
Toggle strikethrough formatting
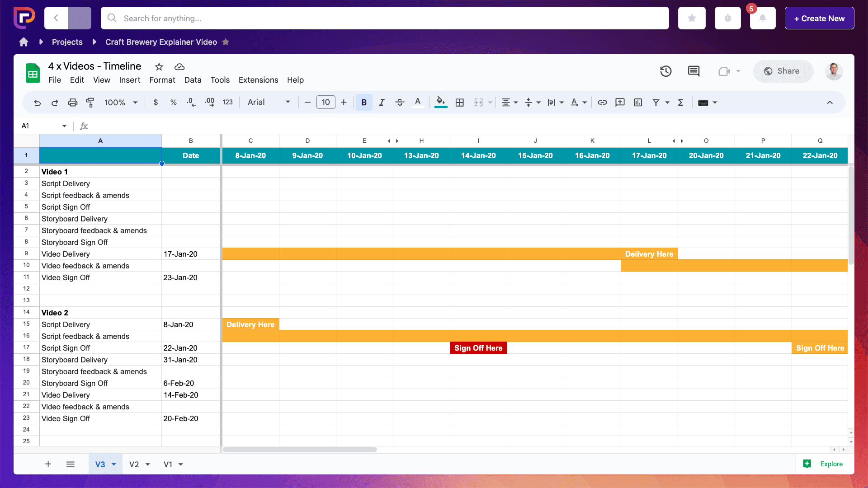click(x=400, y=103)
